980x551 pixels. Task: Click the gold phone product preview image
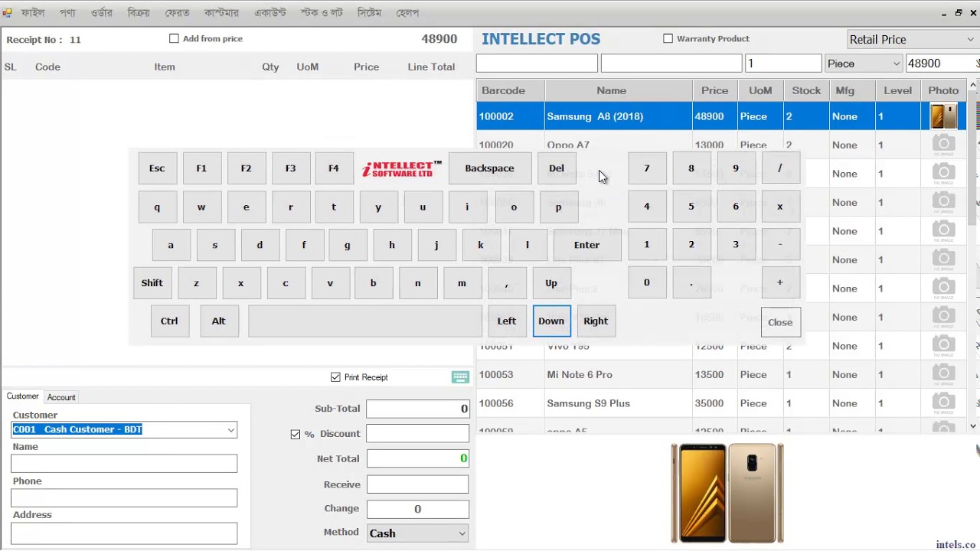[x=727, y=493]
